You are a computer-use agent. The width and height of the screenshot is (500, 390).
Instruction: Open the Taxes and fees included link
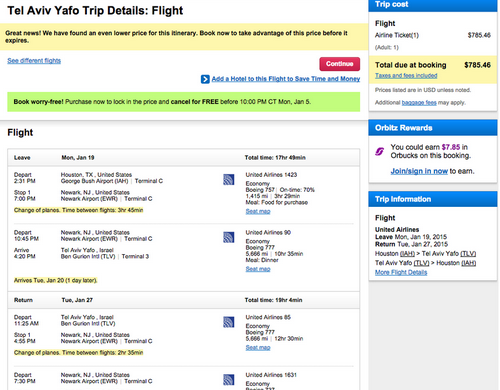pyautogui.click(x=406, y=75)
